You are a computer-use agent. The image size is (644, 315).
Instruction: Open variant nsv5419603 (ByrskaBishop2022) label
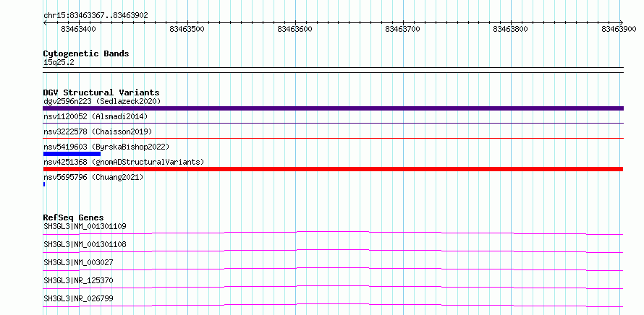[x=106, y=147]
